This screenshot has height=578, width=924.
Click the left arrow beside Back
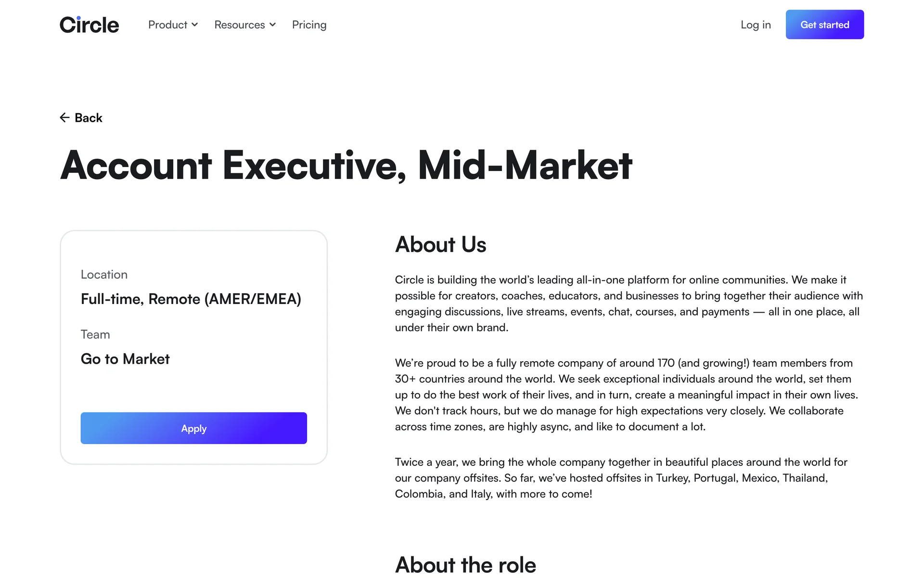click(64, 118)
